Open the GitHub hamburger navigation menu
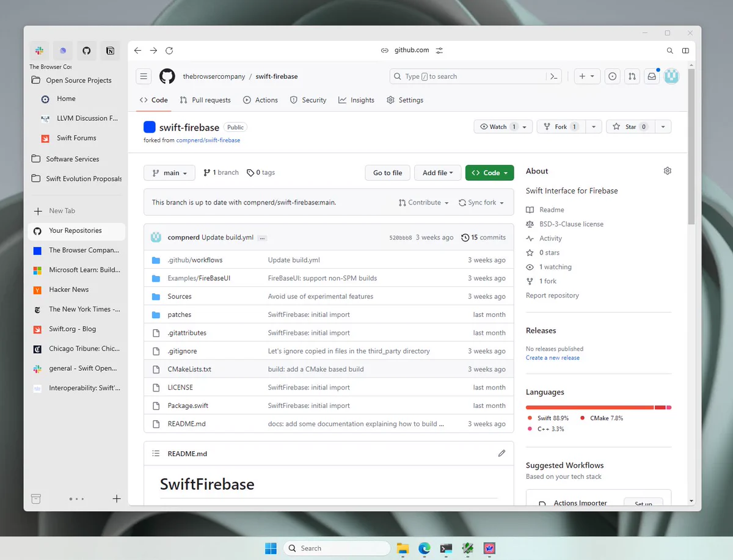This screenshot has width=733, height=560. pyautogui.click(x=144, y=76)
